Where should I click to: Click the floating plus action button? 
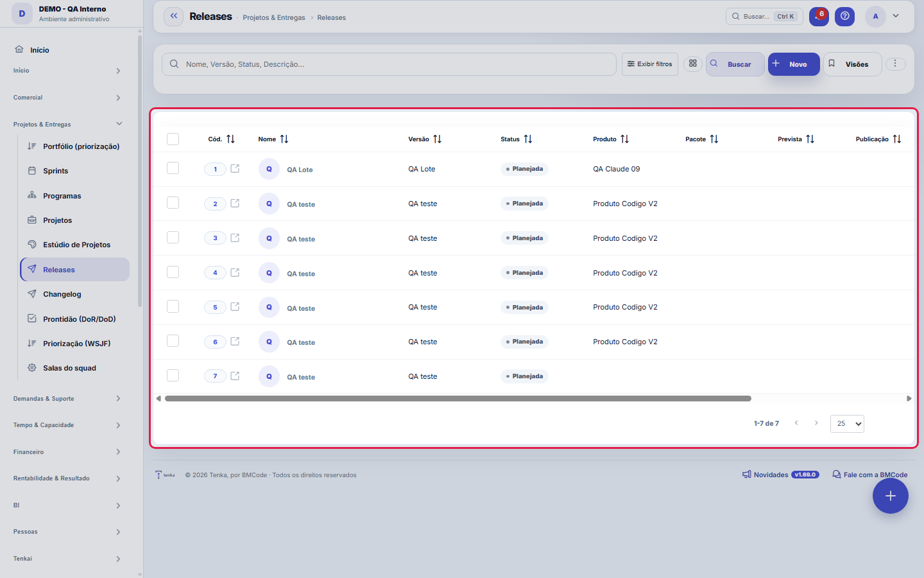pos(890,496)
